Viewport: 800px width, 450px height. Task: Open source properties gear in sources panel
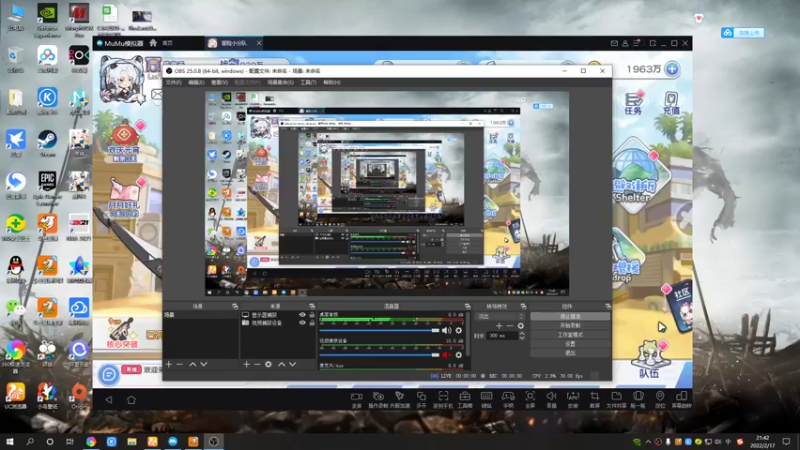tap(268, 364)
